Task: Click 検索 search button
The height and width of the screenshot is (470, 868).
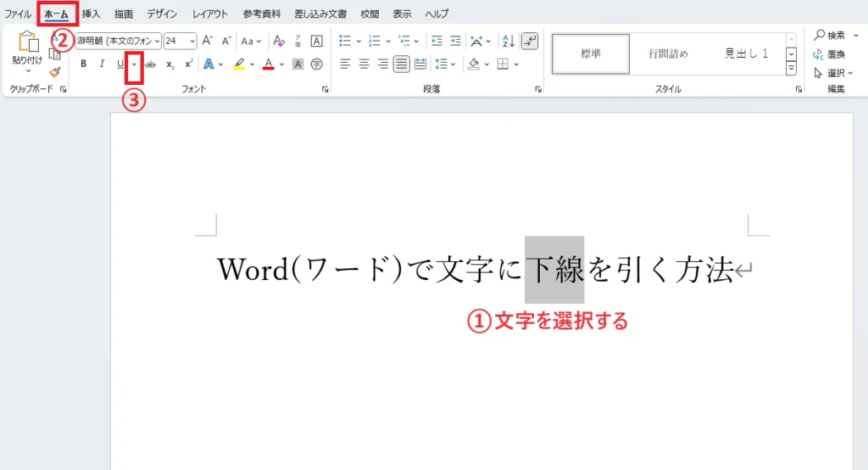Action: coord(829,36)
